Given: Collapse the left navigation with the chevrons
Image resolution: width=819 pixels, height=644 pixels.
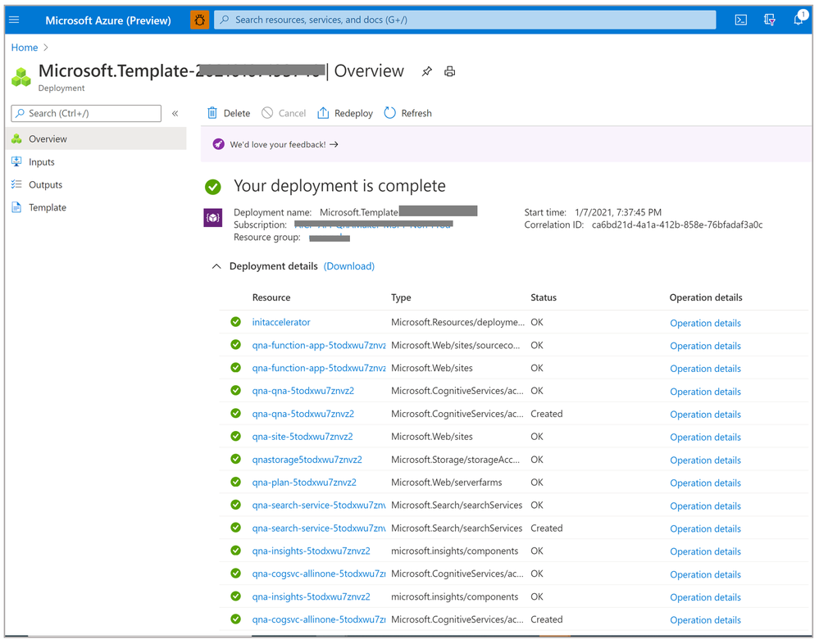Looking at the screenshot, I should pos(175,113).
